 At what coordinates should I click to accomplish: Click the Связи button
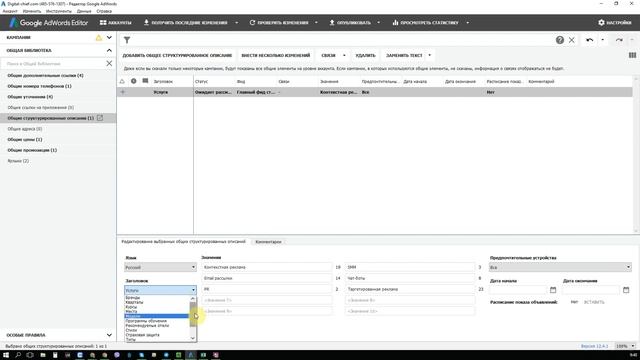(328, 55)
